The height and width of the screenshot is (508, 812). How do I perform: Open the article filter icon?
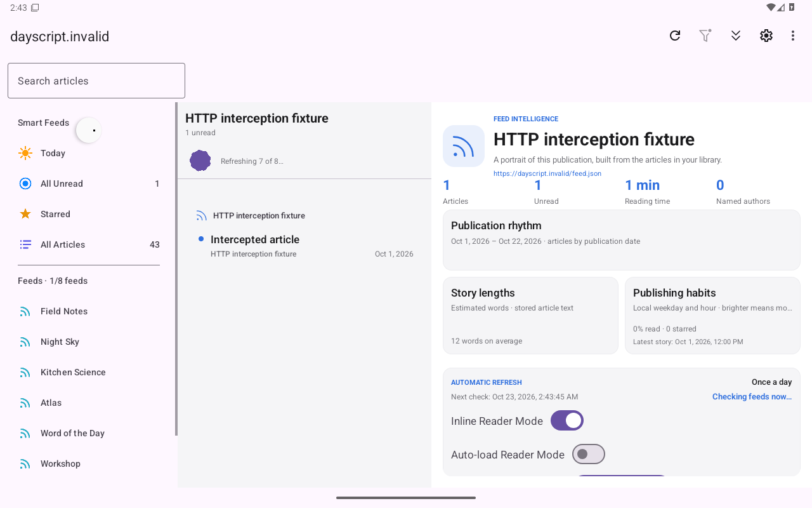(705, 36)
